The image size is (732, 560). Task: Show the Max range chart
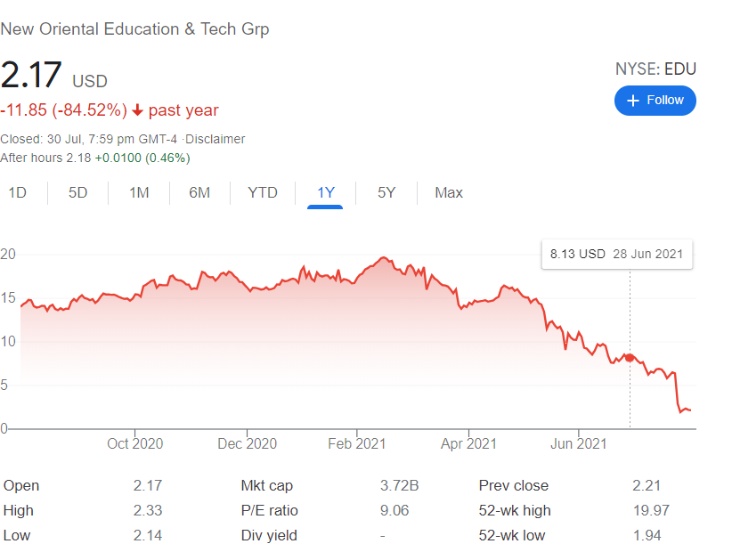(449, 192)
